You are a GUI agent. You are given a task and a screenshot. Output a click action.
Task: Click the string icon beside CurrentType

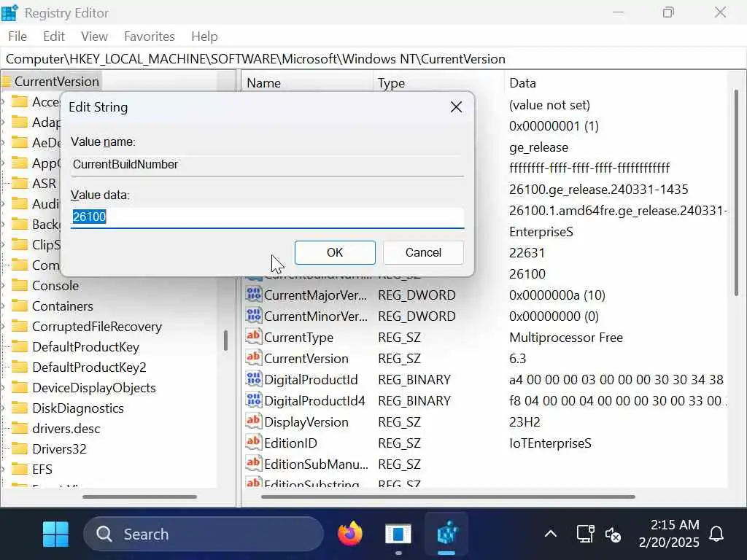pos(253,337)
